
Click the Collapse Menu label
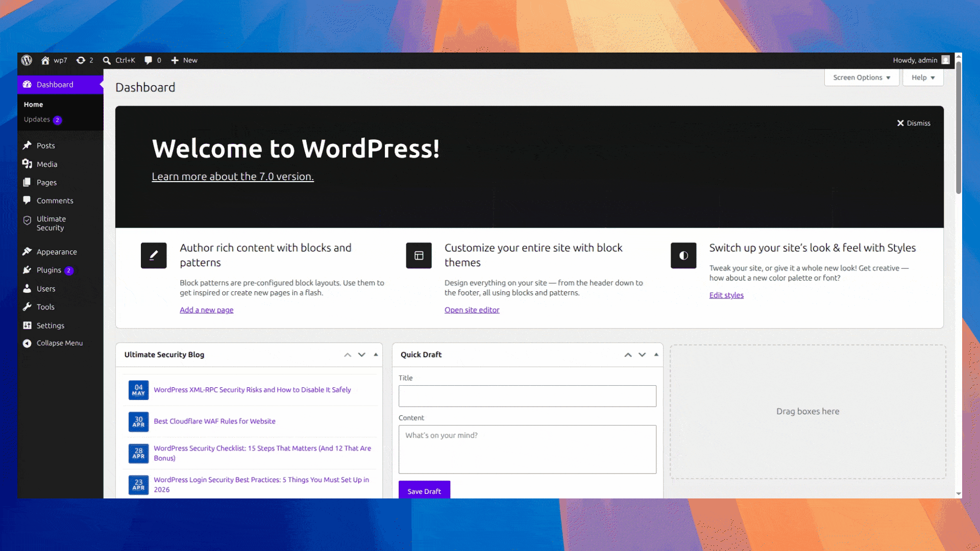(60, 343)
